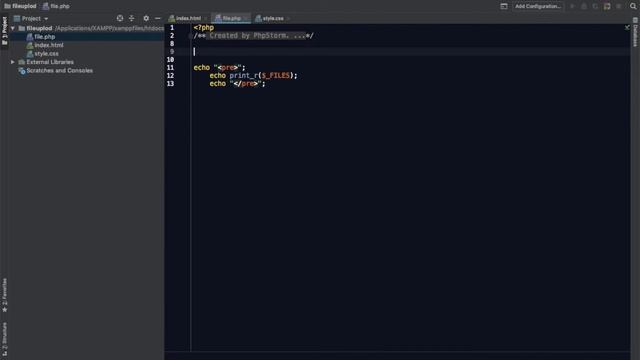
Task: Select fileuplod root folder in tree
Action: point(39,29)
